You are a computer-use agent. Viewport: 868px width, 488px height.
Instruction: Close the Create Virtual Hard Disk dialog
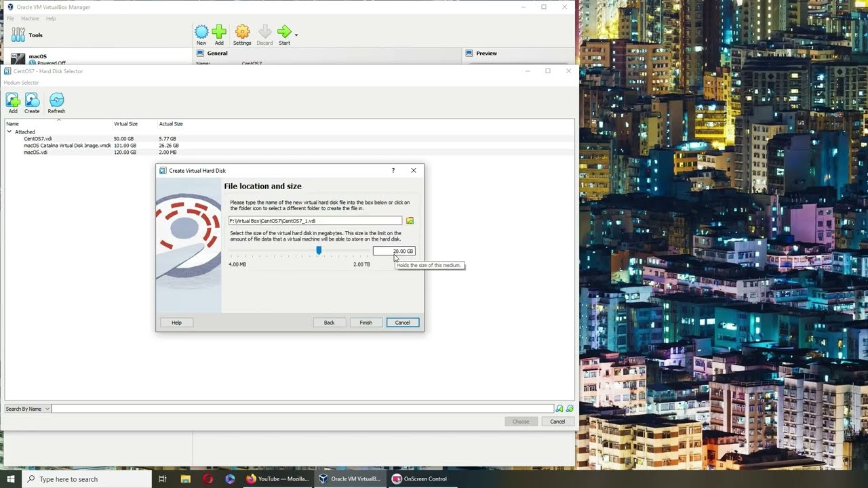(414, 171)
